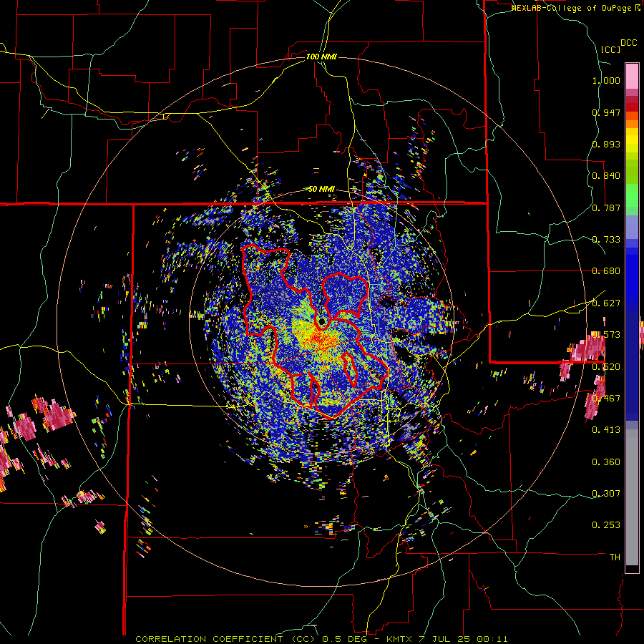Select the 0.733 legend value
Screen dimensions: 644x644
pos(606,240)
